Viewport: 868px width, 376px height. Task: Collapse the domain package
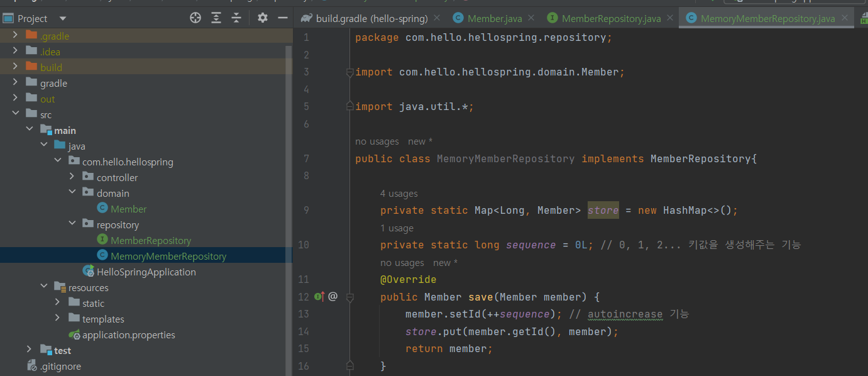pyautogui.click(x=72, y=193)
